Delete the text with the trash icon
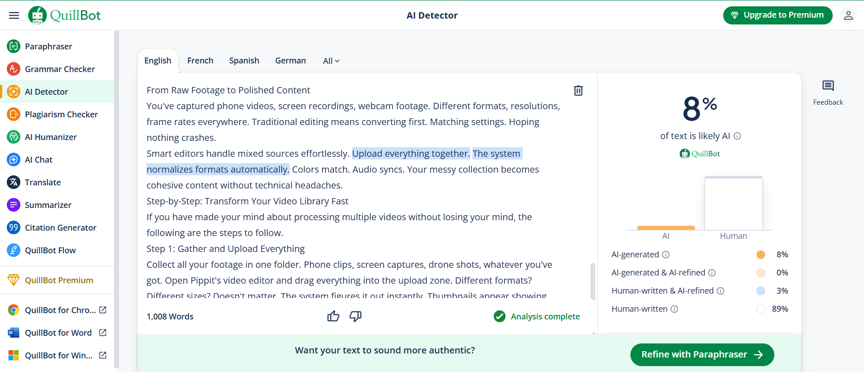This screenshot has width=868, height=372. coord(578,91)
